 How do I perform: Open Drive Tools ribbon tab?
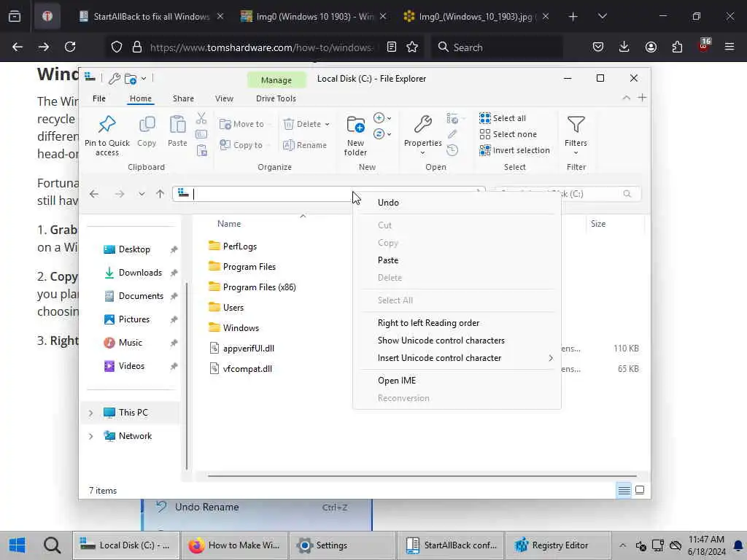276,98
